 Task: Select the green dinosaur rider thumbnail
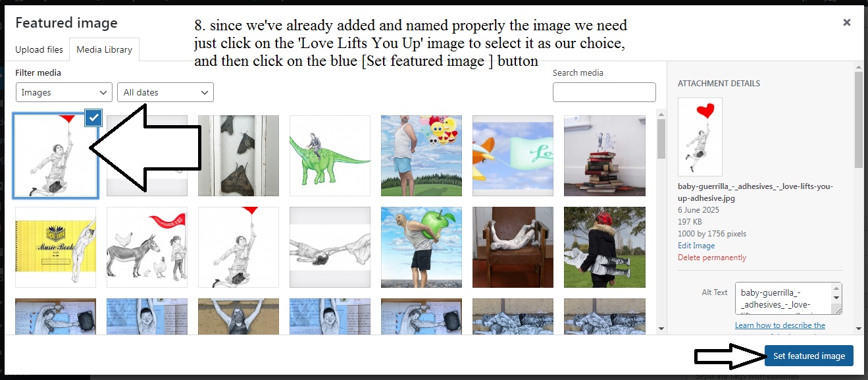(x=330, y=155)
